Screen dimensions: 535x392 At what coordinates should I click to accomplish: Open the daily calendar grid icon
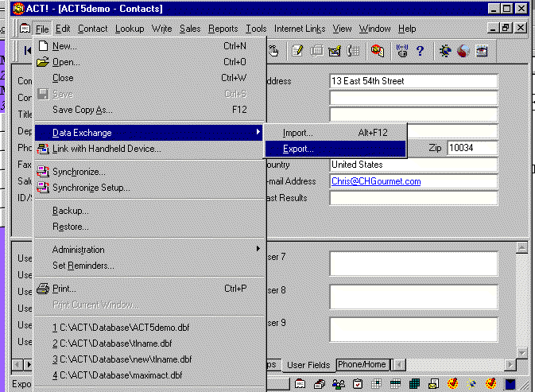coord(376,384)
